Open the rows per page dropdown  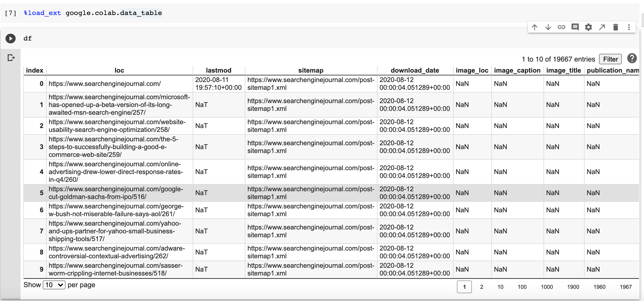click(x=54, y=285)
